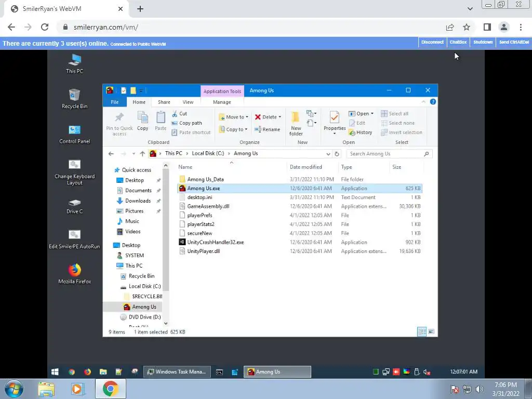Click Select all in the ribbon
This screenshot has width=532, height=399.
click(x=395, y=114)
